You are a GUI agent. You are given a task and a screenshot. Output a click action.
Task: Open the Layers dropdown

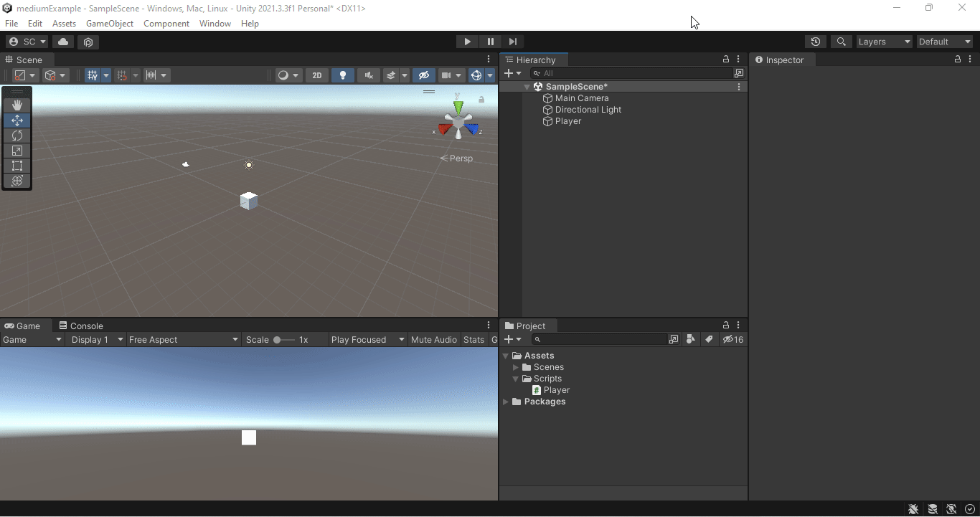(x=884, y=42)
